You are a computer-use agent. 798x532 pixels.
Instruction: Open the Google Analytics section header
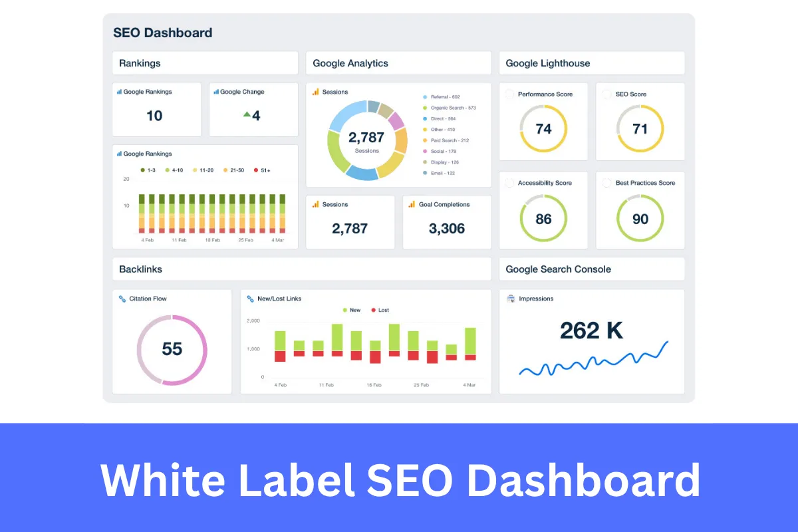point(398,63)
